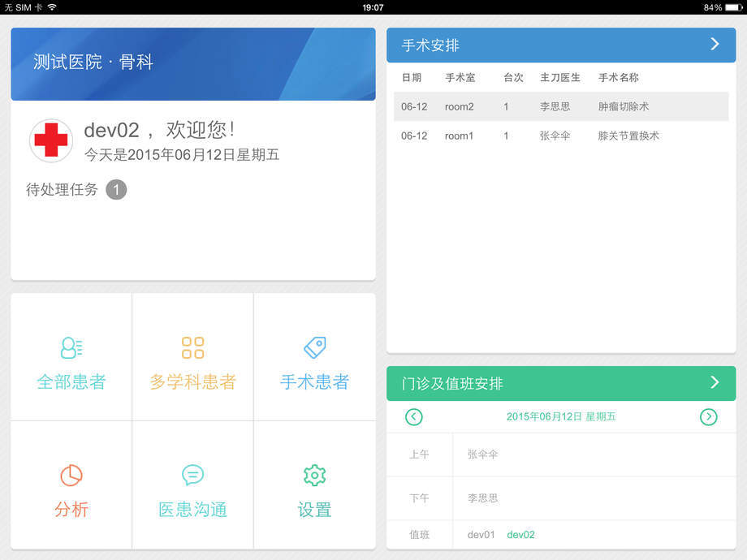Image resolution: width=747 pixels, height=560 pixels.
Task: Open the 医患沟通 chat bubble icon
Action: click(x=193, y=475)
